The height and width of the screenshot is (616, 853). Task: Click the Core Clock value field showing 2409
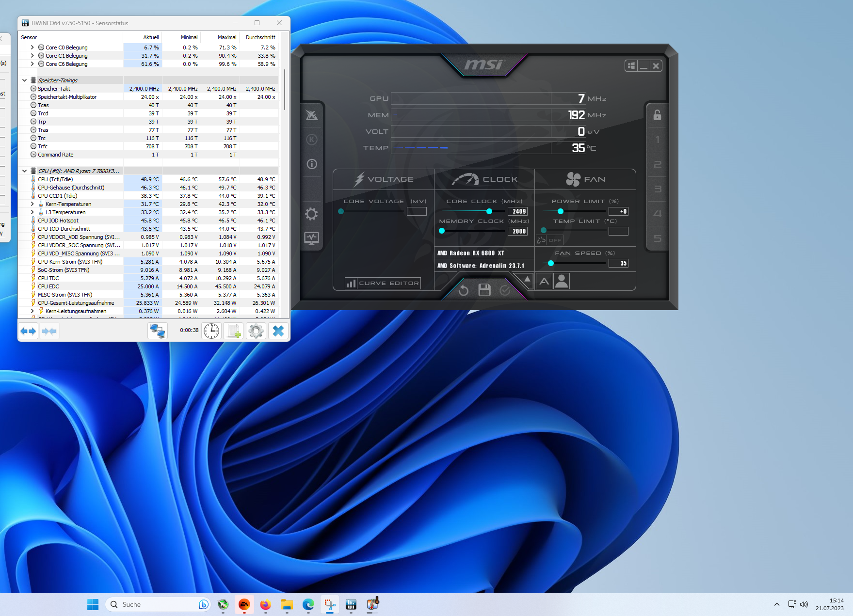(x=517, y=211)
